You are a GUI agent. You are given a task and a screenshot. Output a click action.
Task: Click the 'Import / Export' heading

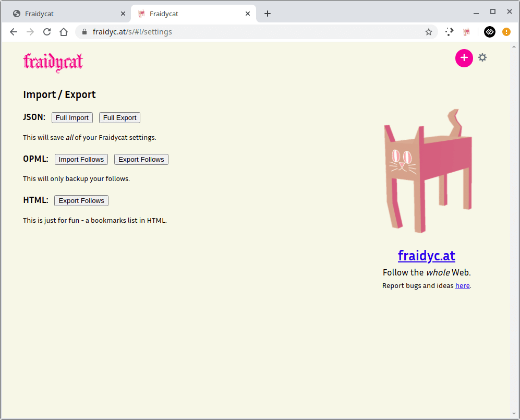tap(59, 95)
